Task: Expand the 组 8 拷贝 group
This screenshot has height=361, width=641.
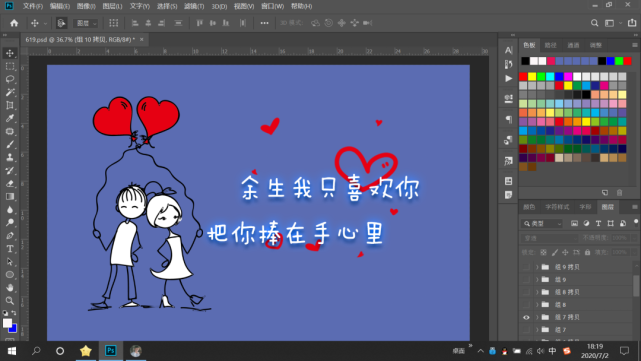Action: point(537,292)
